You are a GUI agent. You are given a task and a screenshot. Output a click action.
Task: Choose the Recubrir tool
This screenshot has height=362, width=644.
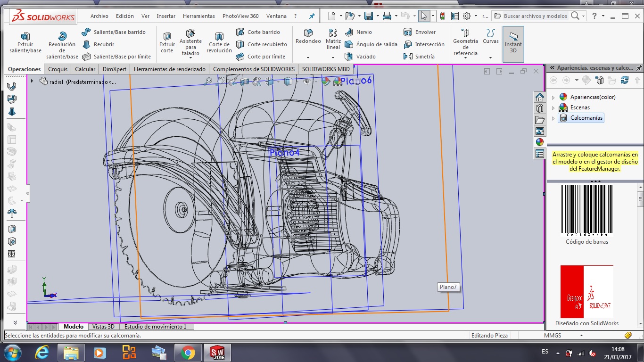[98, 44]
